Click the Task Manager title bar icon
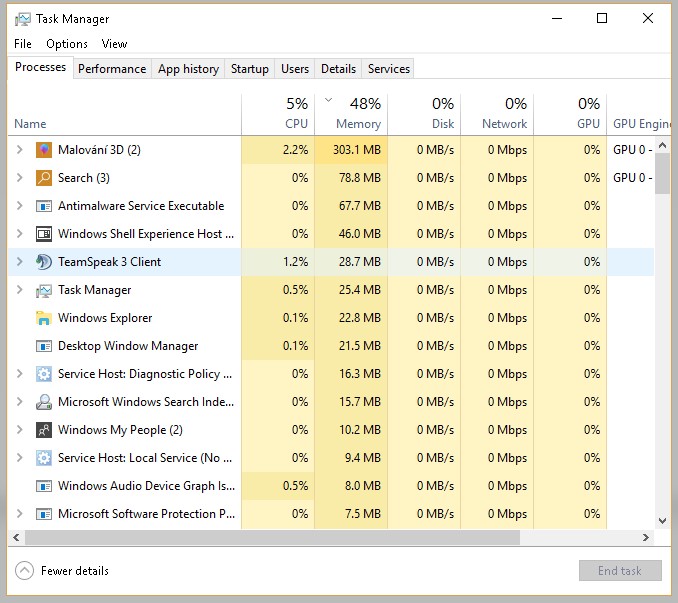The width and height of the screenshot is (678, 603). [22, 19]
